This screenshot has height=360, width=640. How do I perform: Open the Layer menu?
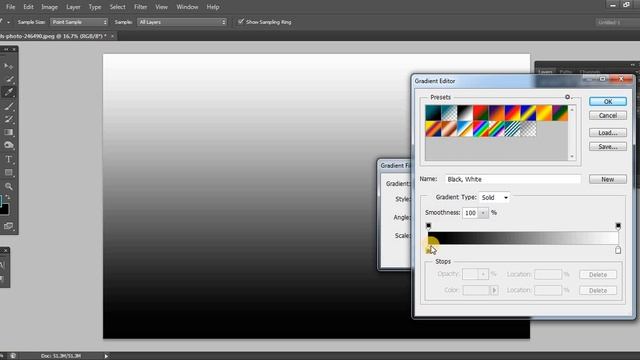coord(73,7)
